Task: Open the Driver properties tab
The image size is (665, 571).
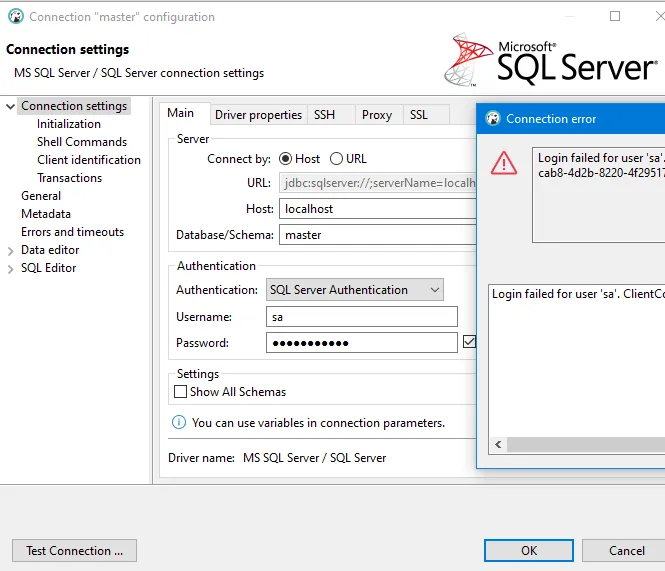Action: 258,115
